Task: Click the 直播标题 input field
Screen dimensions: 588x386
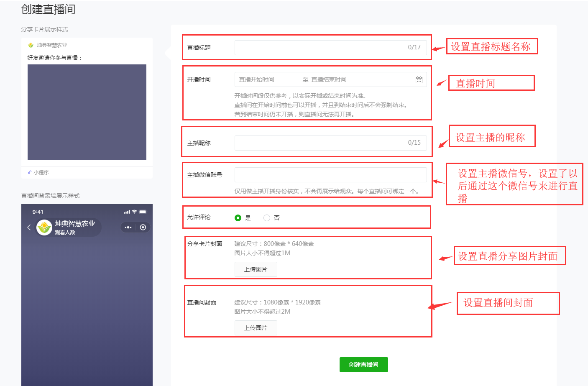Action: pyautogui.click(x=330, y=48)
